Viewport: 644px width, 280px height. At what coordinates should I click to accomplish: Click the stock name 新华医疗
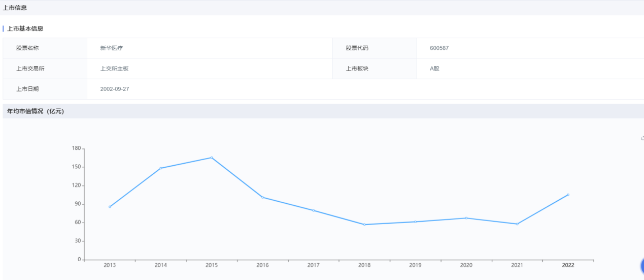point(112,48)
